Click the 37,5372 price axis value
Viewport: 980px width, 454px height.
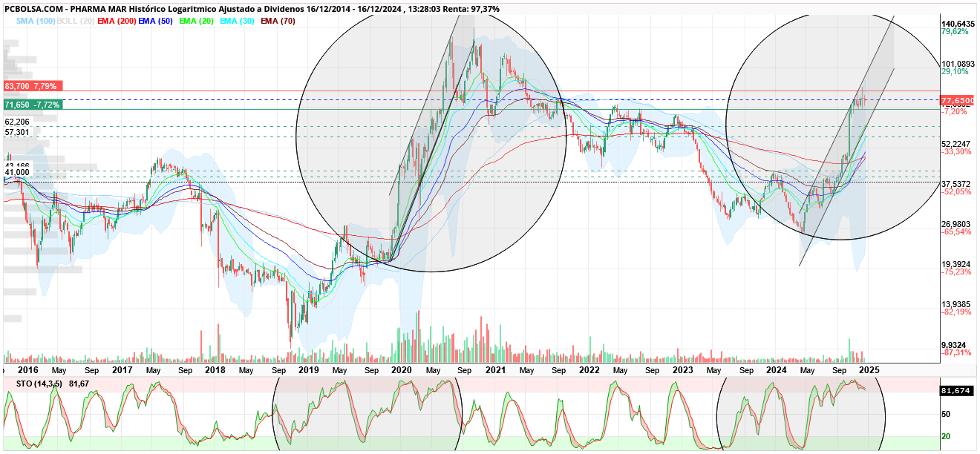pyautogui.click(x=956, y=184)
